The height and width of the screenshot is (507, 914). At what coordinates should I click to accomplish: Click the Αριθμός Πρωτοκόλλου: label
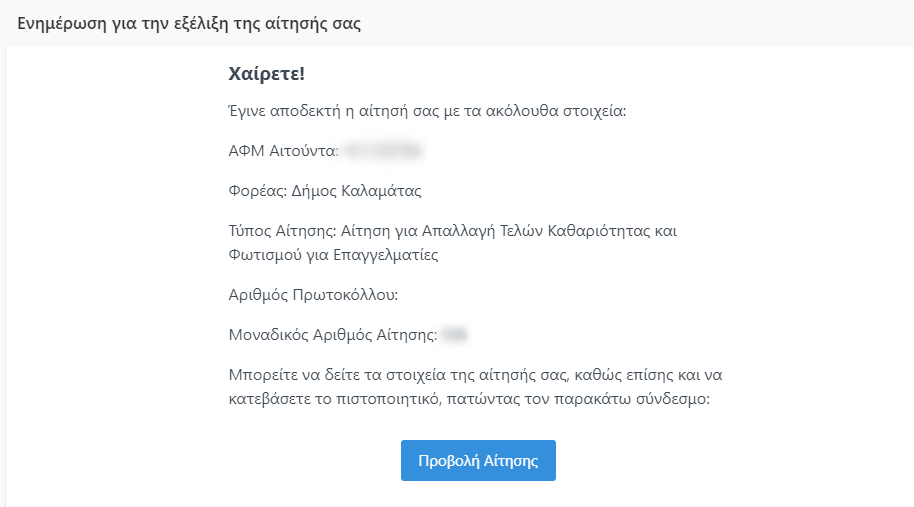pos(313,295)
